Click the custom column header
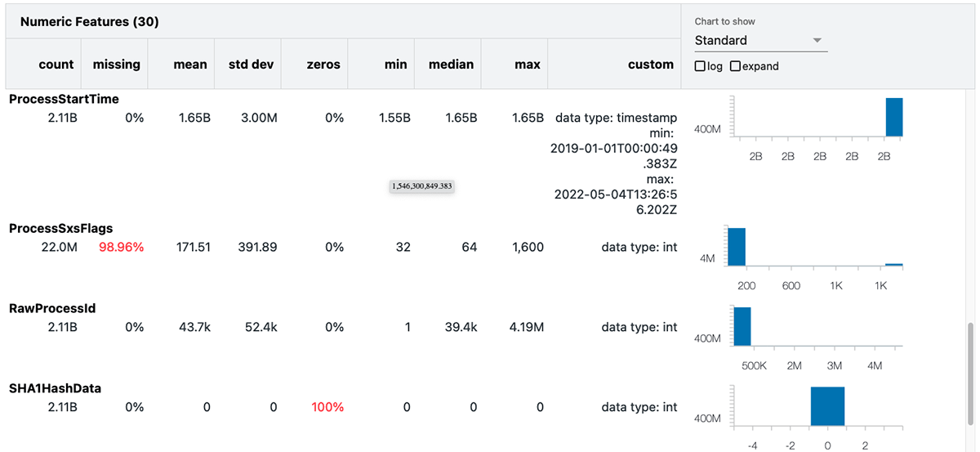This screenshot has width=980, height=452. [651, 65]
